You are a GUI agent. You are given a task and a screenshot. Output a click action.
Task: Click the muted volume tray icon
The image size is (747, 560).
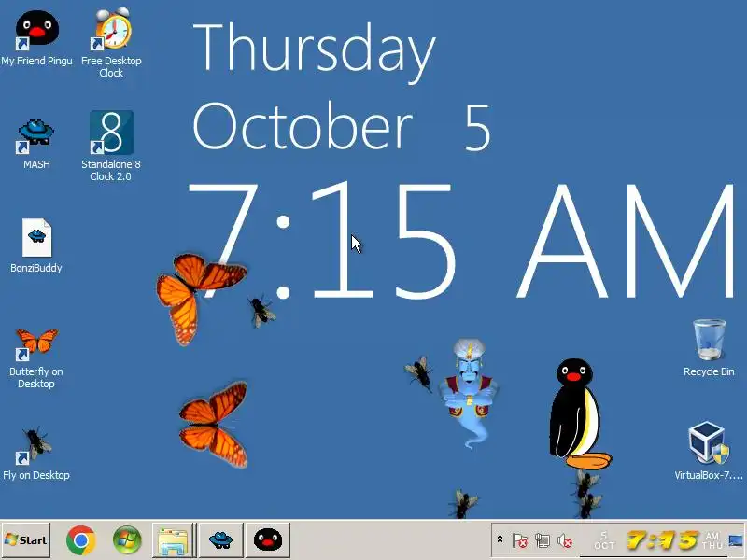pos(565,540)
